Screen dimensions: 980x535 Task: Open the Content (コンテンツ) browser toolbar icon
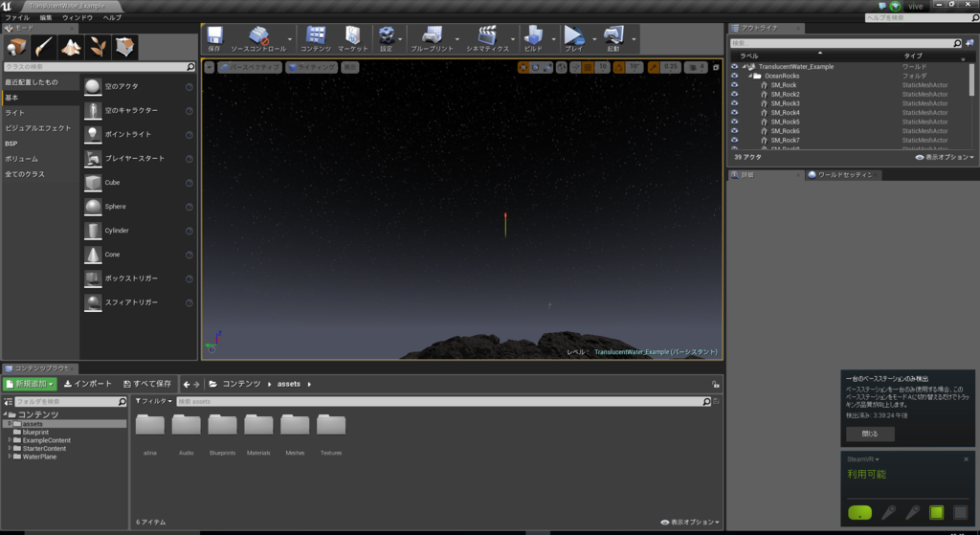(x=316, y=35)
